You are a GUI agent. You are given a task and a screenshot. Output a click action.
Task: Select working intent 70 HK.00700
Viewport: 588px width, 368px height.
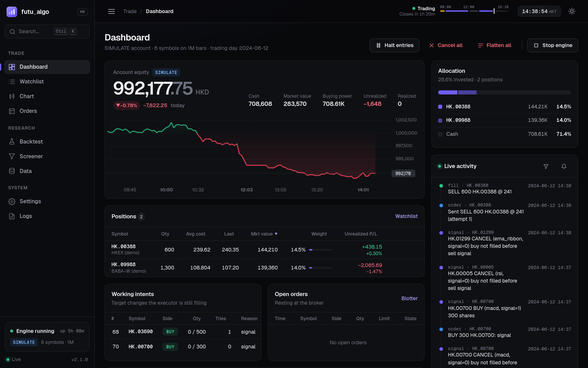183,347
